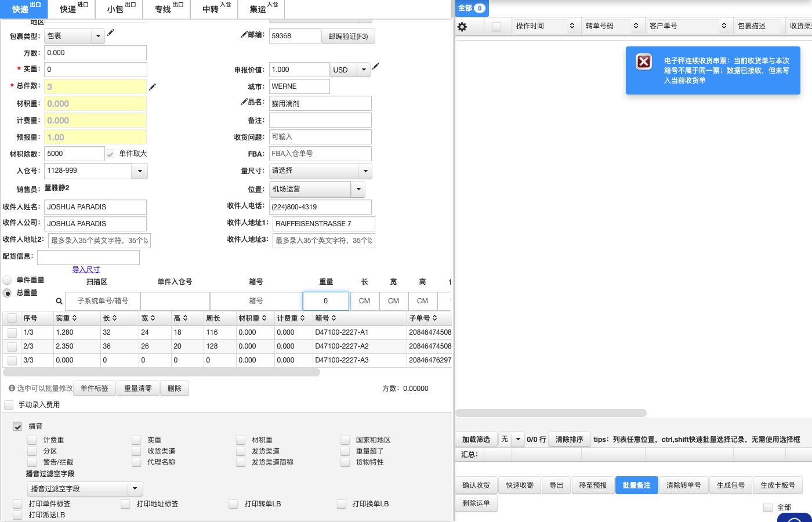Click 收件人电话 input field
This screenshot has width=812, height=522.
(320, 207)
